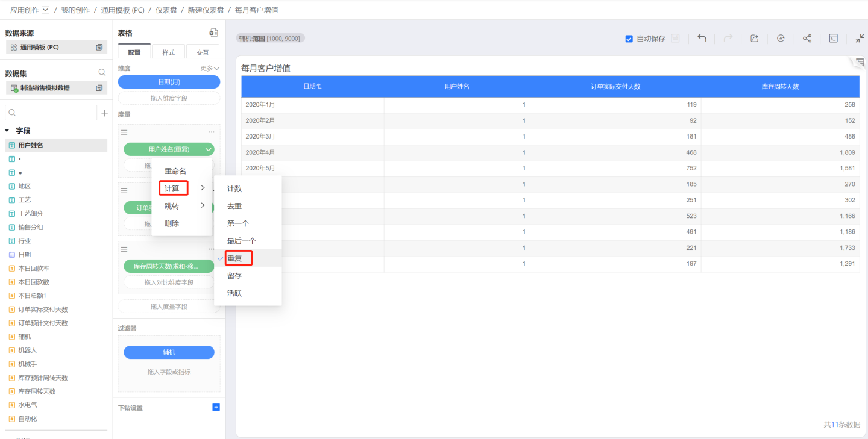
Task: Toggle the 自动保存 checkbox
Action: (629, 39)
